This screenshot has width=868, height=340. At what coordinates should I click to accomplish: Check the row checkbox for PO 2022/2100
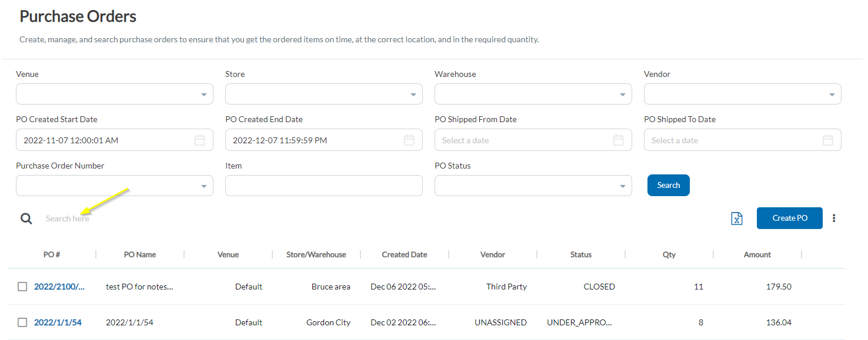point(22,287)
